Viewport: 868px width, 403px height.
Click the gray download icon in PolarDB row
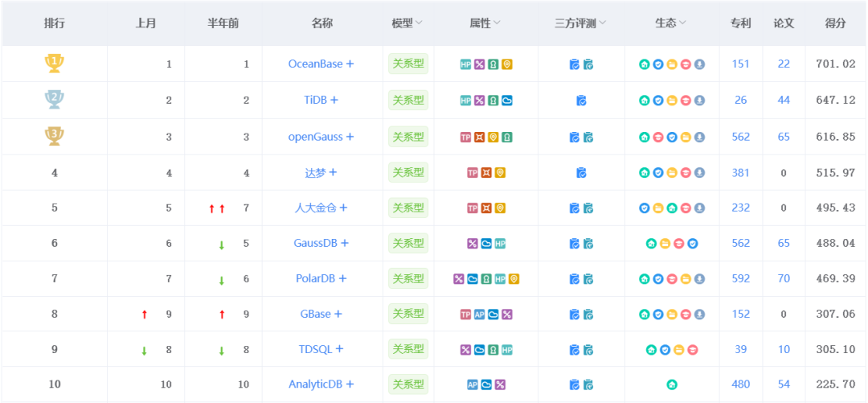[x=700, y=279]
